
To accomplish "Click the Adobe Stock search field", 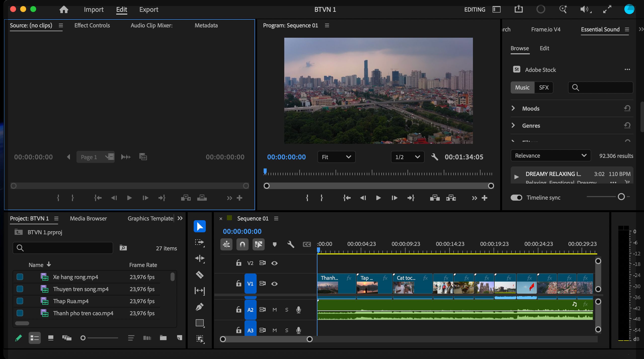I will (x=600, y=87).
